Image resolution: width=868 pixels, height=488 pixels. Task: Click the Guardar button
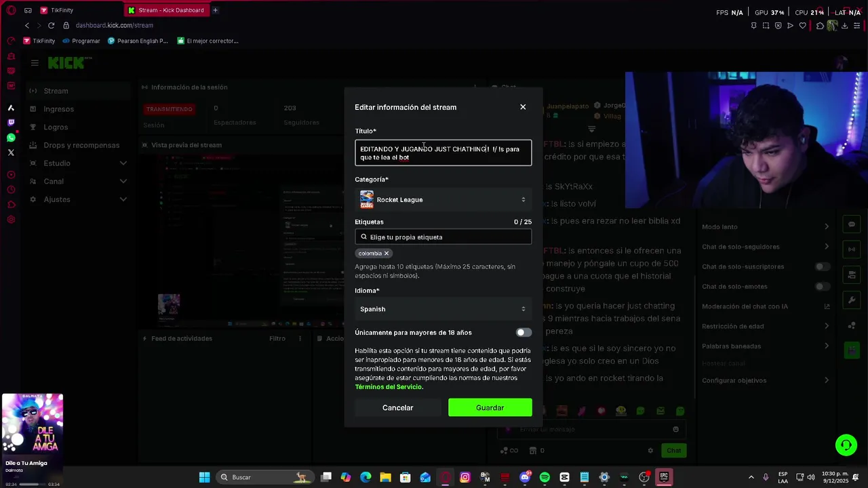click(x=490, y=408)
